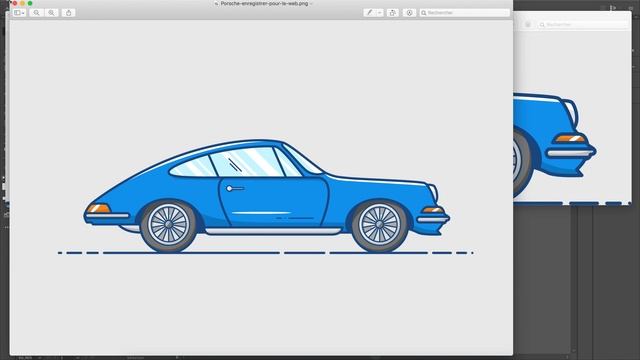
Task: Focus the Rechercher field in the back window
Action: pyautogui.click(x=584, y=25)
